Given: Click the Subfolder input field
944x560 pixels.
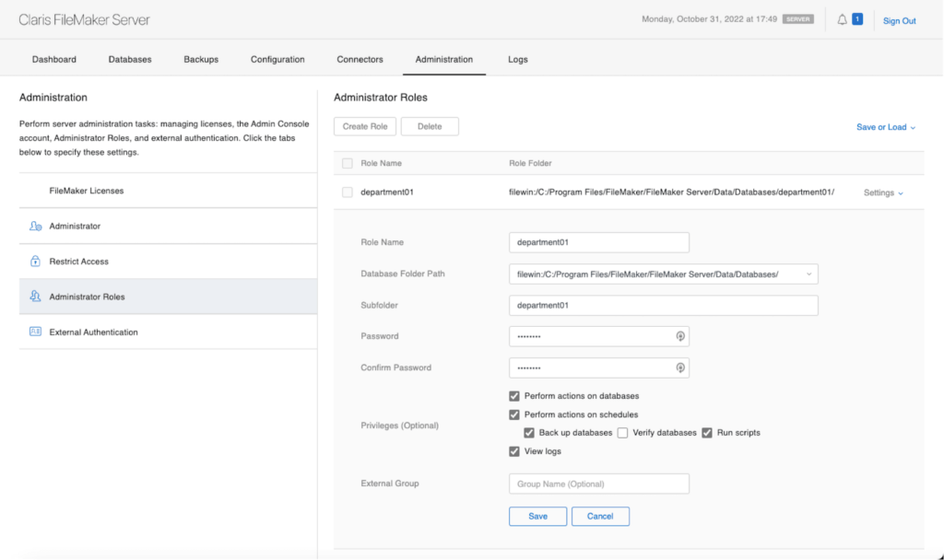Looking at the screenshot, I should pyautogui.click(x=664, y=306).
